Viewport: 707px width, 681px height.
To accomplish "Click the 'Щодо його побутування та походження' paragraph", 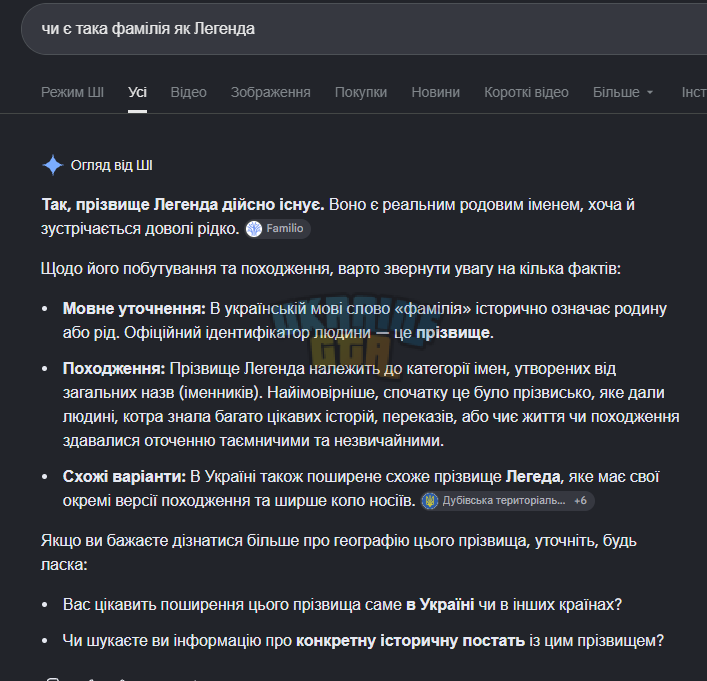I will tap(331, 269).
